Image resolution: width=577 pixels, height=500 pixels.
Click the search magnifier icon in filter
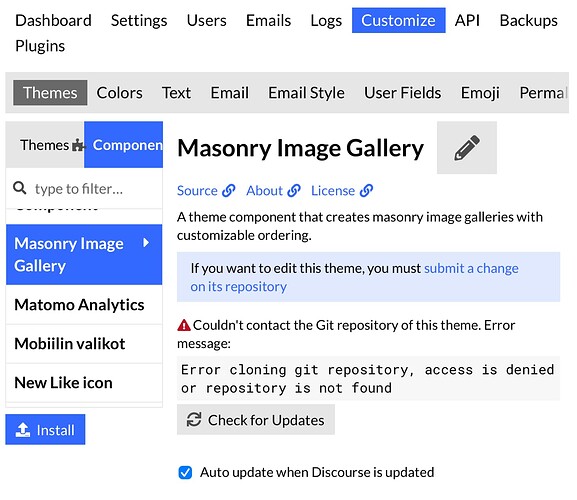[x=20, y=188]
